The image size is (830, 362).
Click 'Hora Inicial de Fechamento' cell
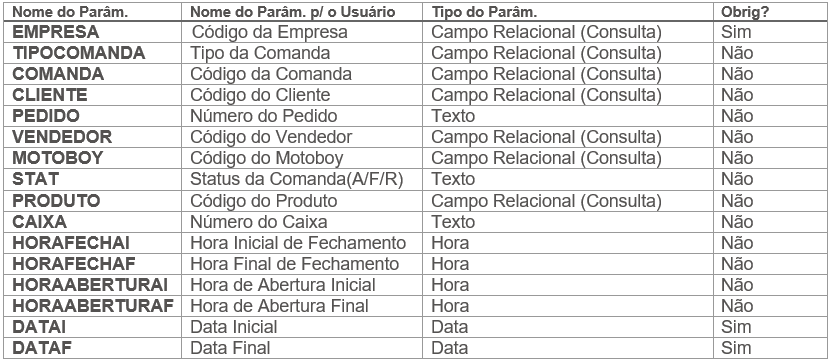click(298, 242)
